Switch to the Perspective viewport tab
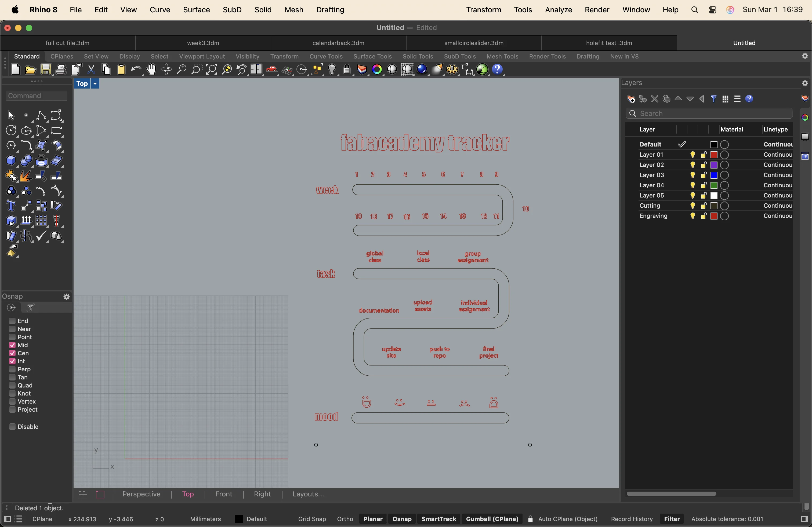The height and width of the screenshot is (527, 812). click(x=141, y=494)
